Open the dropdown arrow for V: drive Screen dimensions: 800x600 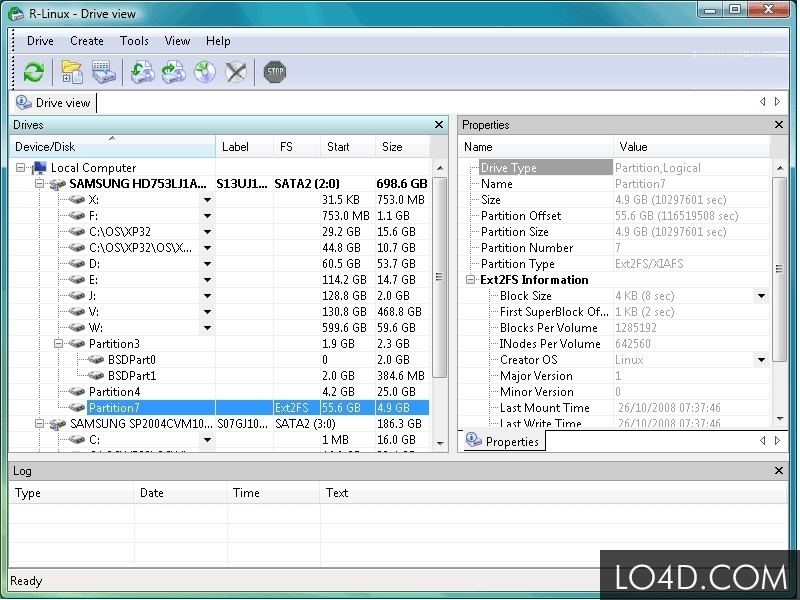[x=207, y=312]
